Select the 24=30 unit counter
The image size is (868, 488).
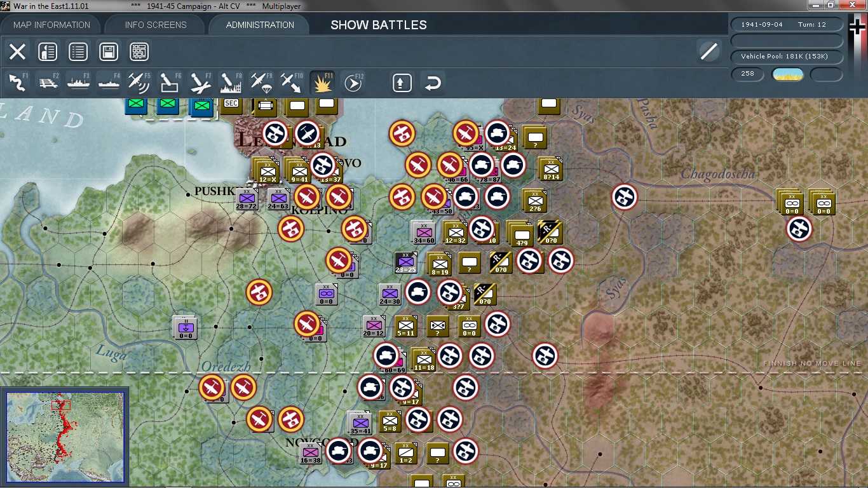pyautogui.click(x=390, y=295)
